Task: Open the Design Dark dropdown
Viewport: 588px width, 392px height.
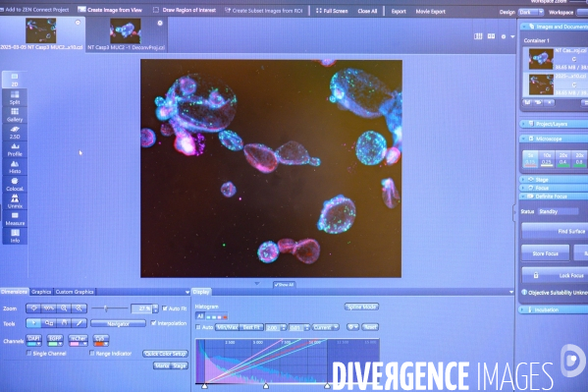Action: click(531, 12)
